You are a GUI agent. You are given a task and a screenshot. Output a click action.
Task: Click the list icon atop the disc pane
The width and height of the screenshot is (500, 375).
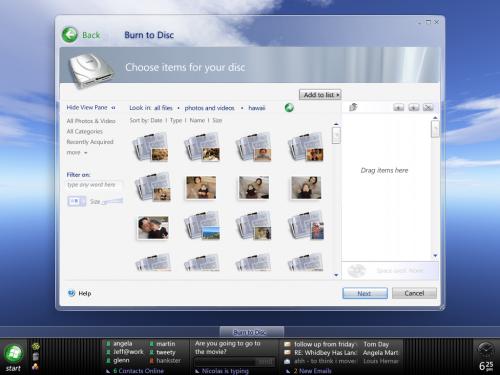(x=353, y=107)
